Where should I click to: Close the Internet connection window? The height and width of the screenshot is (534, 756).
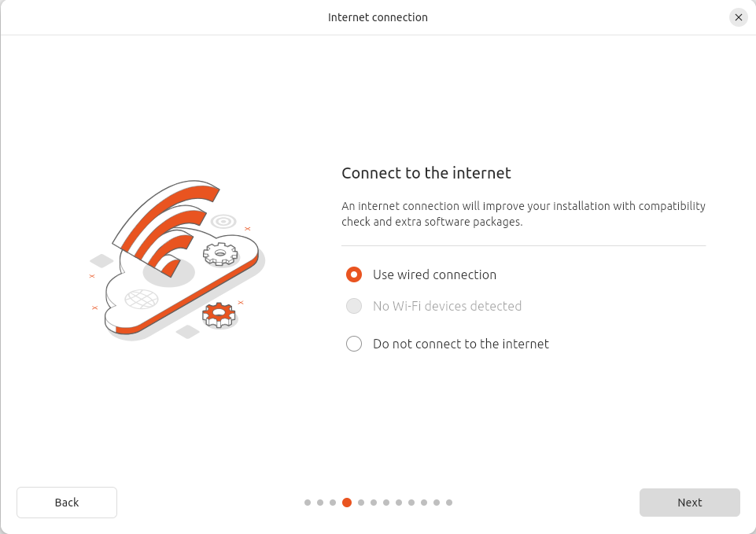pyautogui.click(x=738, y=17)
